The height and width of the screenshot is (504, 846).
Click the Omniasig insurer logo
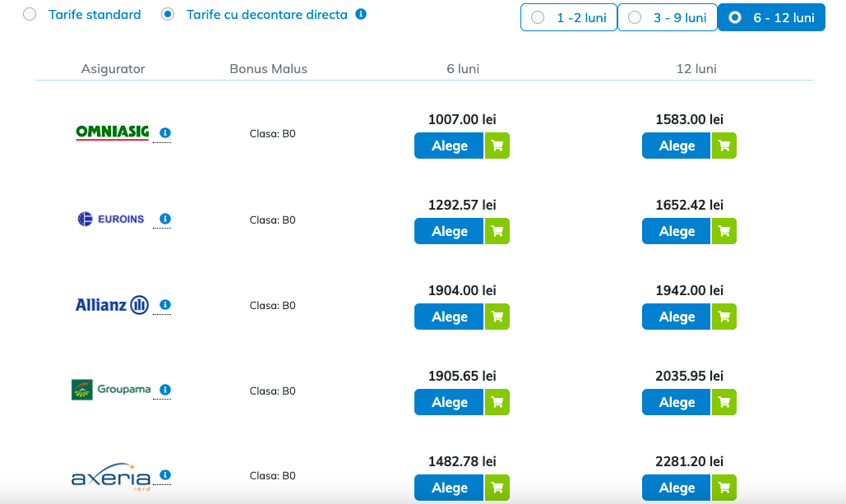point(112,132)
